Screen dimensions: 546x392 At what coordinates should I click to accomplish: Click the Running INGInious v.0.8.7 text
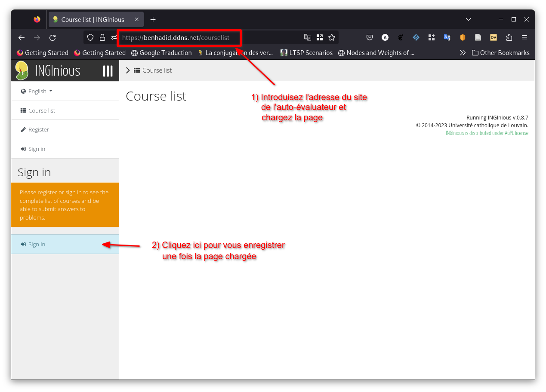click(497, 117)
